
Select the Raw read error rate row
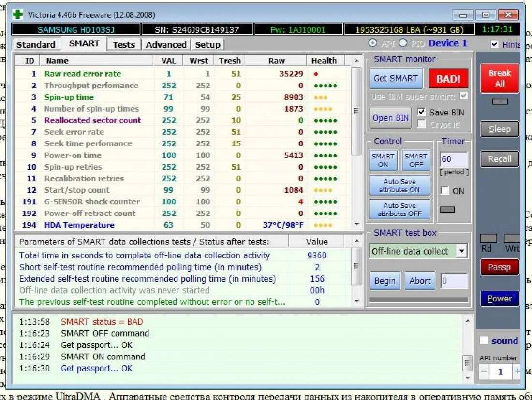pos(183,74)
